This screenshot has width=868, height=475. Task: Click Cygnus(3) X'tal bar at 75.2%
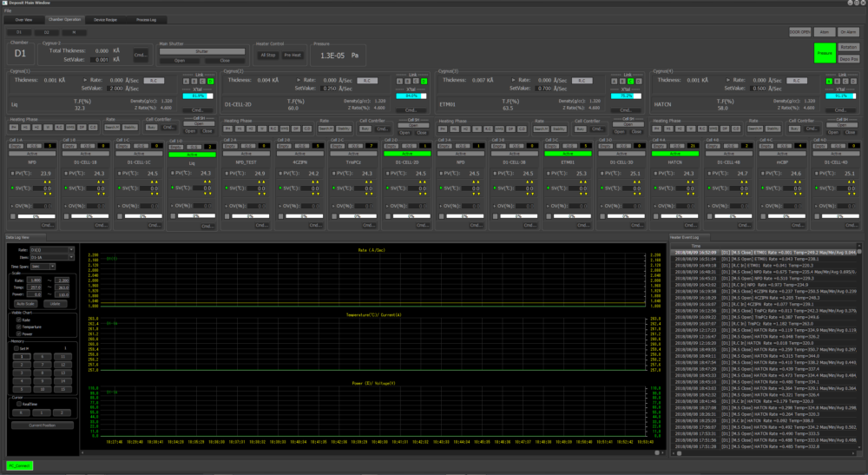[x=626, y=96]
